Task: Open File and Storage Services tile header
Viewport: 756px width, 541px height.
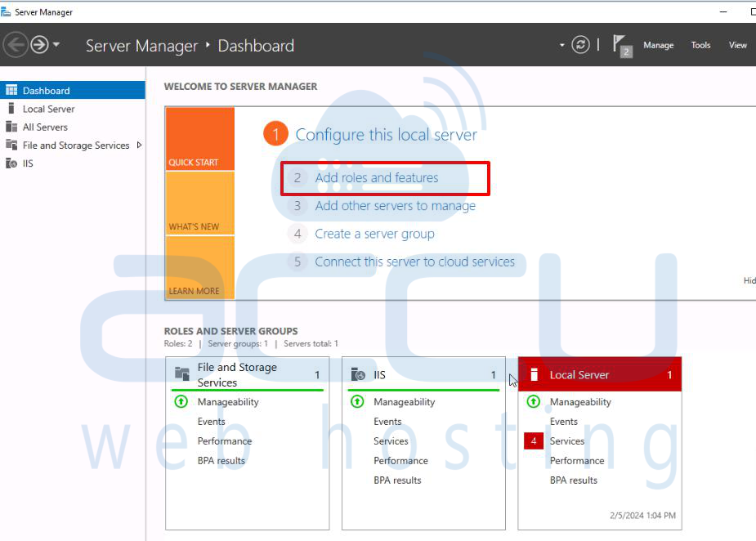Action: [x=248, y=374]
